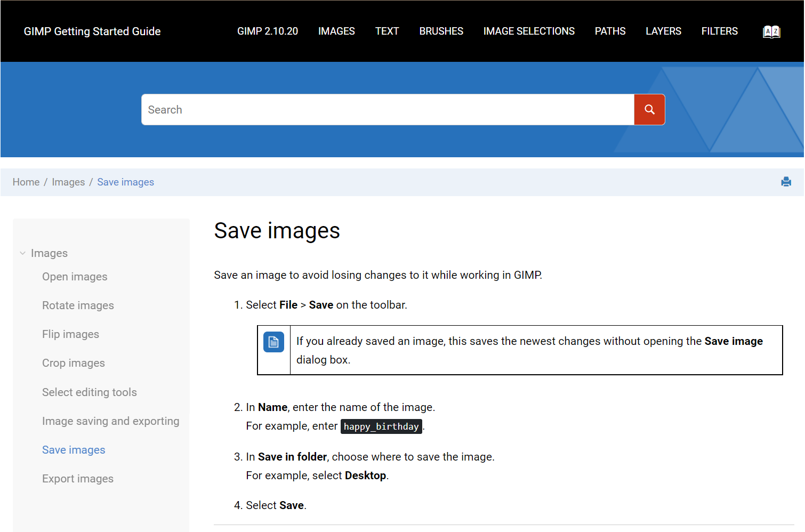805x532 pixels.
Task: Open the FILTERS navigation menu
Action: (x=720, y=31)
